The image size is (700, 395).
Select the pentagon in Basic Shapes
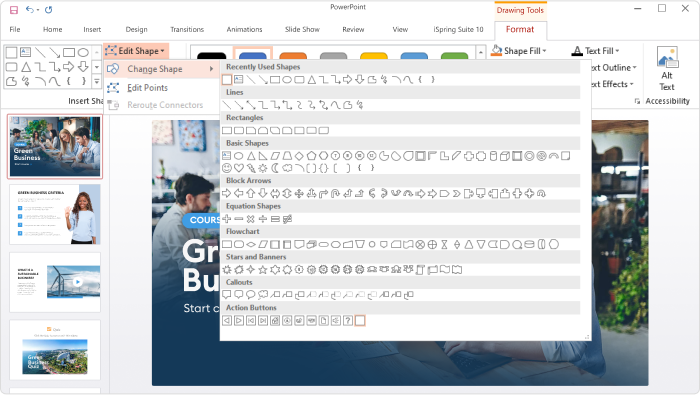pyautogui.click(x=311, y=156)
